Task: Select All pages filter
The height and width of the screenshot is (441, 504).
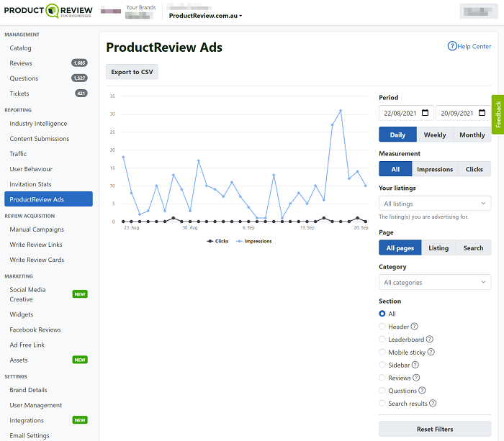Action: [400, 247]
